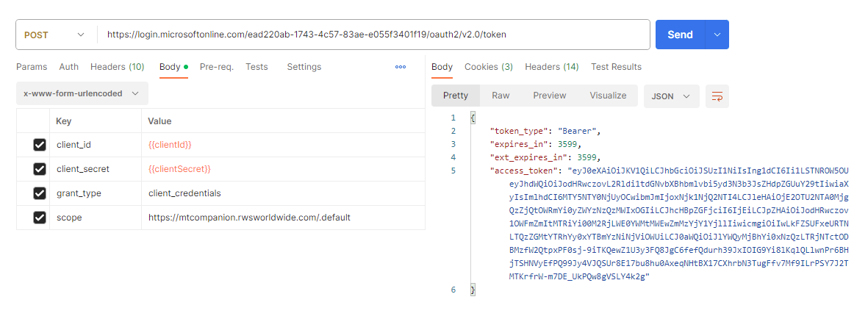Open the Headers (10) request tab
The width and height of the screenshot is (868, 319).
[118, 67]
